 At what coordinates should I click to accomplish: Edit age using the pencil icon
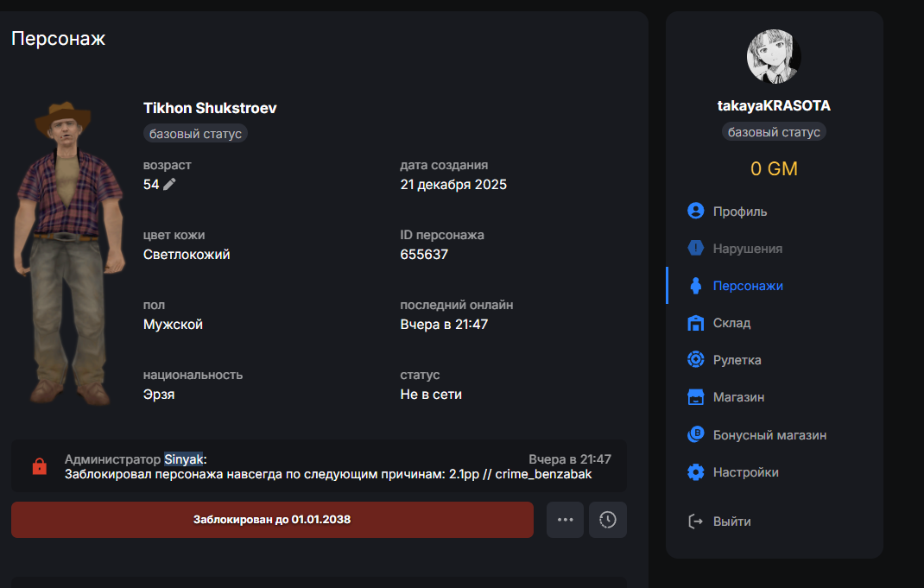coord(169,185)
